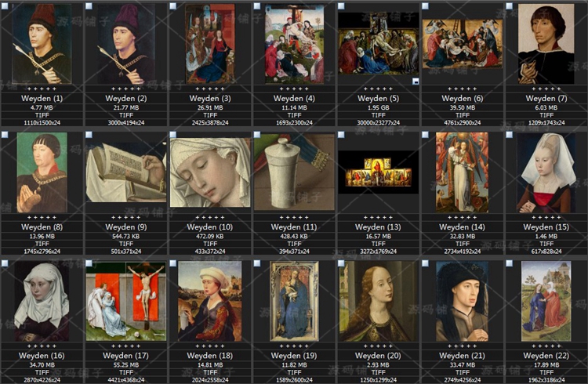588x384 pixels.
Task: Open the Weyden (19) Madonna in niche thumbnail
Action: pos(294,301)
